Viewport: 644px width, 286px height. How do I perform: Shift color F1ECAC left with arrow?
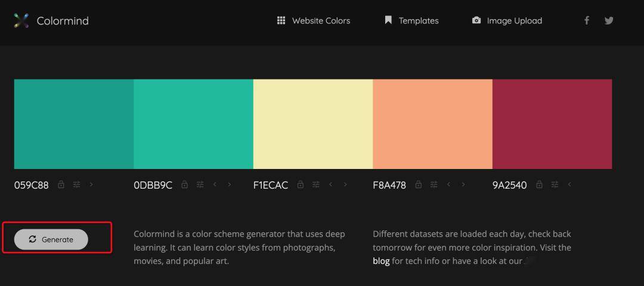(x=331, y=184)
